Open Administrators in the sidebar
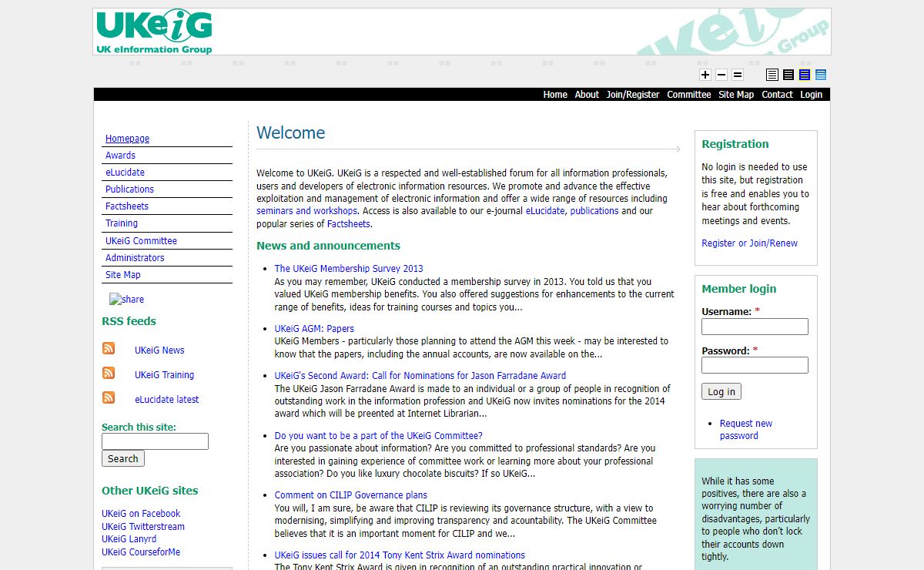This screenshot has width=924, height=570. (135, 258)
